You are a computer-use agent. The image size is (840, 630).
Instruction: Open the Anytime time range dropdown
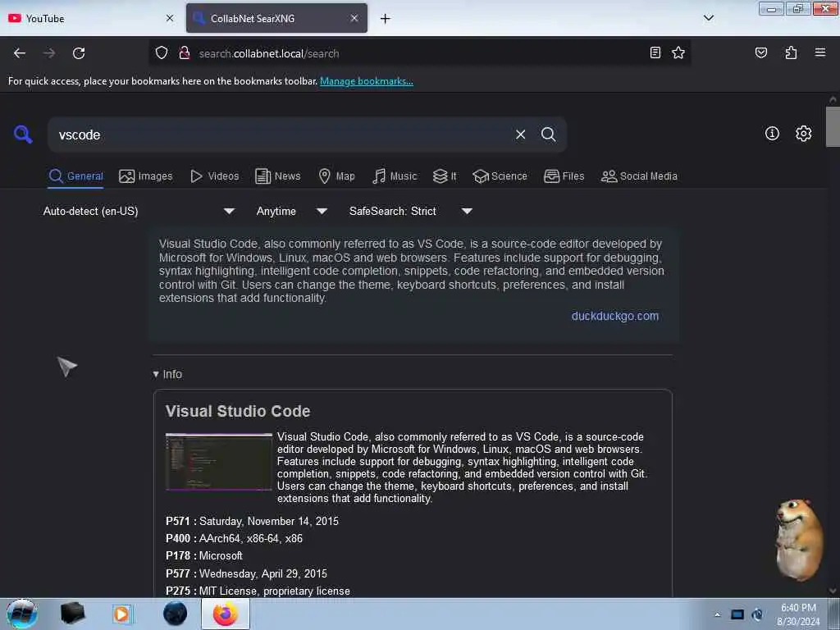point(291,211)
